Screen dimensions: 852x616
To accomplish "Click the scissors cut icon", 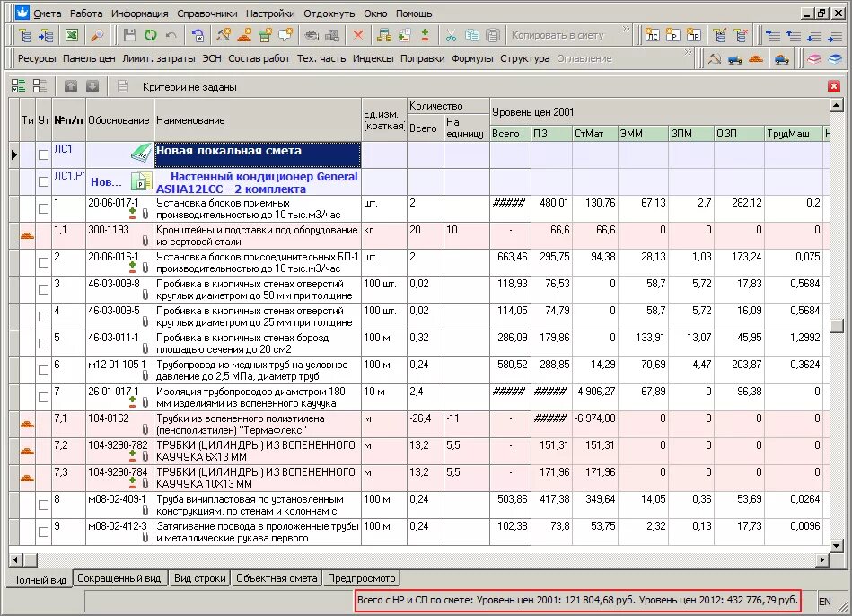I will tap(450, 35).
